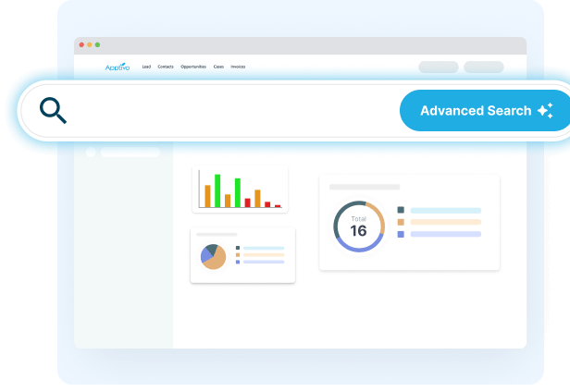Click the small pie chart

[x=214, y=256]
